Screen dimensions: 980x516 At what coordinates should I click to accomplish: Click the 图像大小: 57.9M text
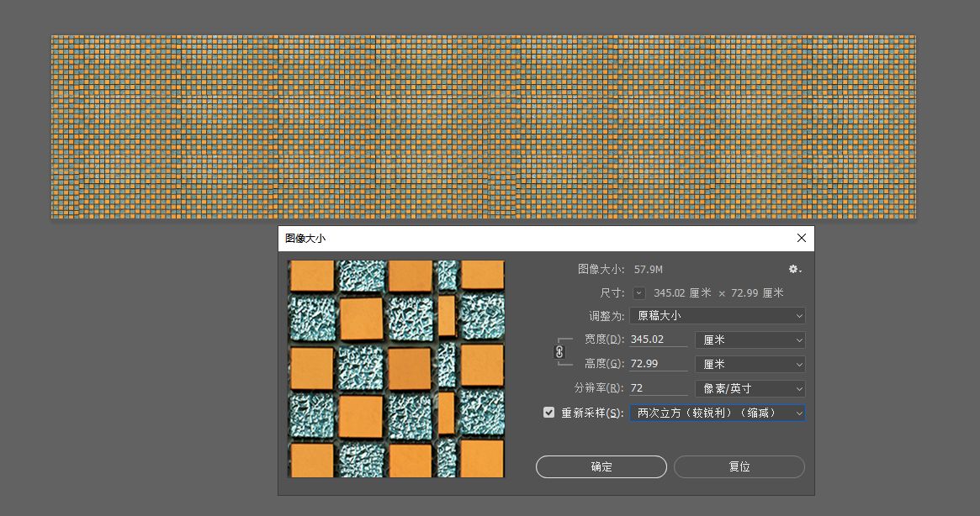coord(620,269)
